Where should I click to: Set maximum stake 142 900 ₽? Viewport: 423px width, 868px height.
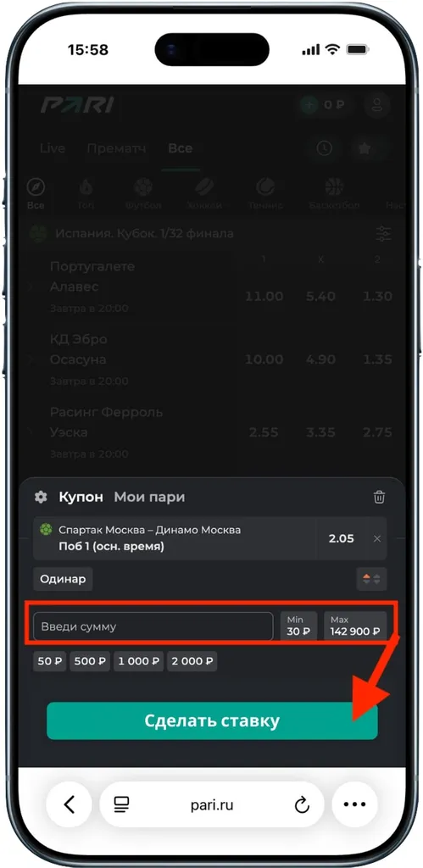point(355,626)
